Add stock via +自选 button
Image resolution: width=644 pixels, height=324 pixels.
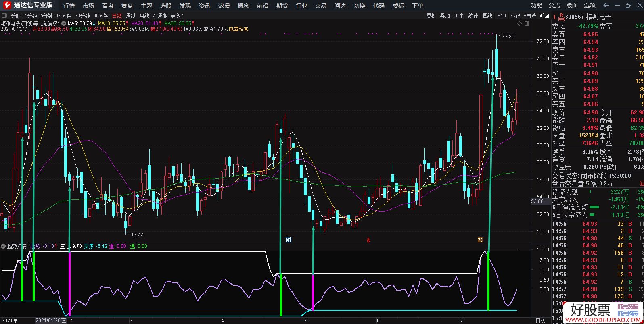coord(530,16)
